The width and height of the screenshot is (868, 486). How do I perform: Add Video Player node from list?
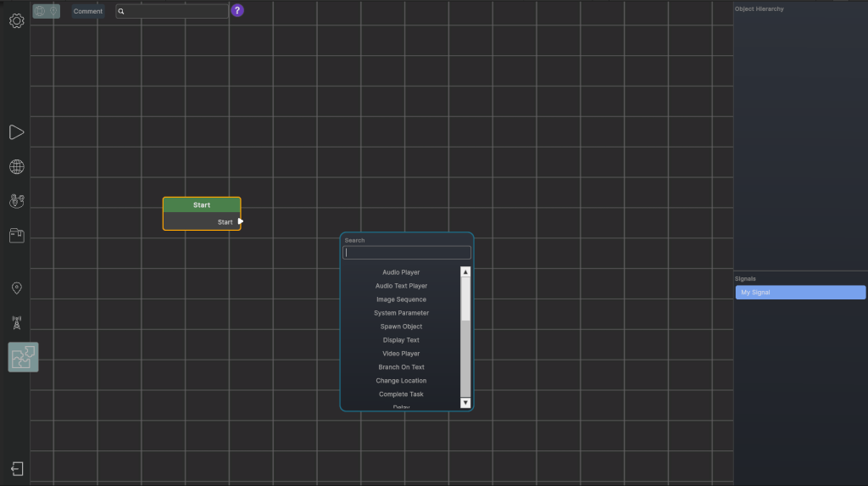[401, 354]
